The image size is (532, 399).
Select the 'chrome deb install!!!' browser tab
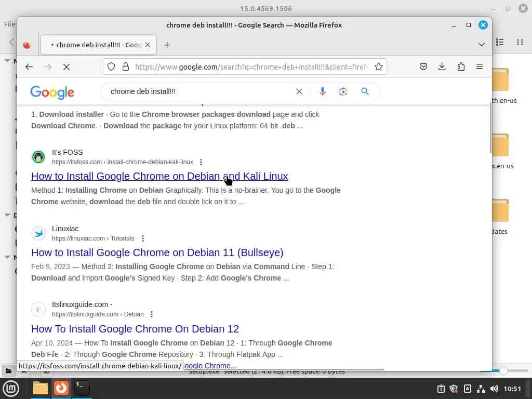98,45
